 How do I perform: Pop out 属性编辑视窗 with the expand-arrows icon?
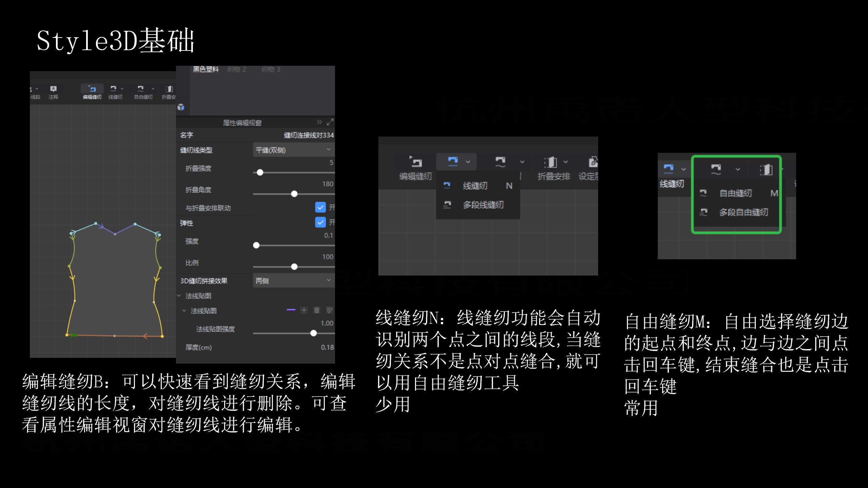[x=330, y=122]
